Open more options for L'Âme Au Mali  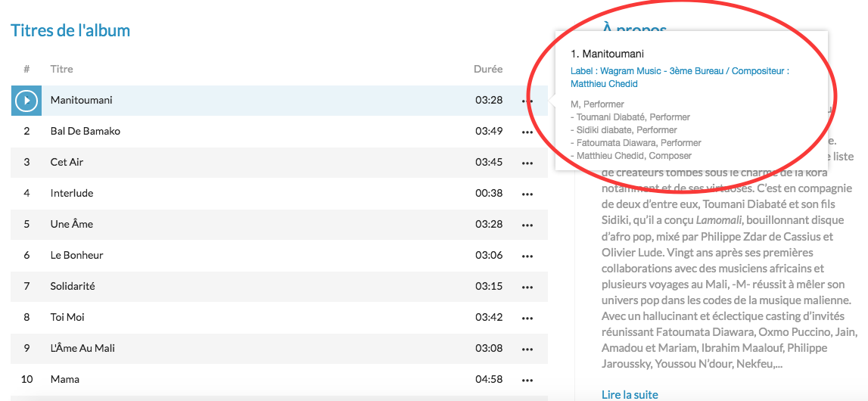click(527, 349)
